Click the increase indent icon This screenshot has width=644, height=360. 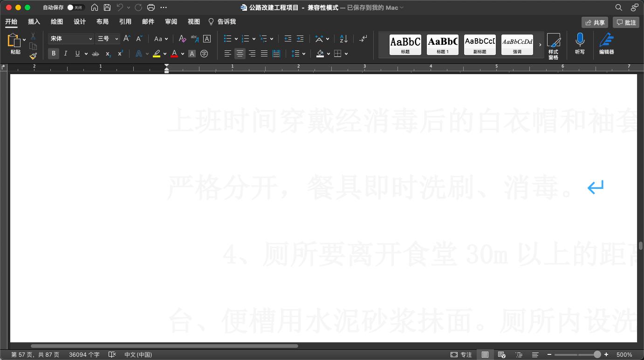click(300, 39)
